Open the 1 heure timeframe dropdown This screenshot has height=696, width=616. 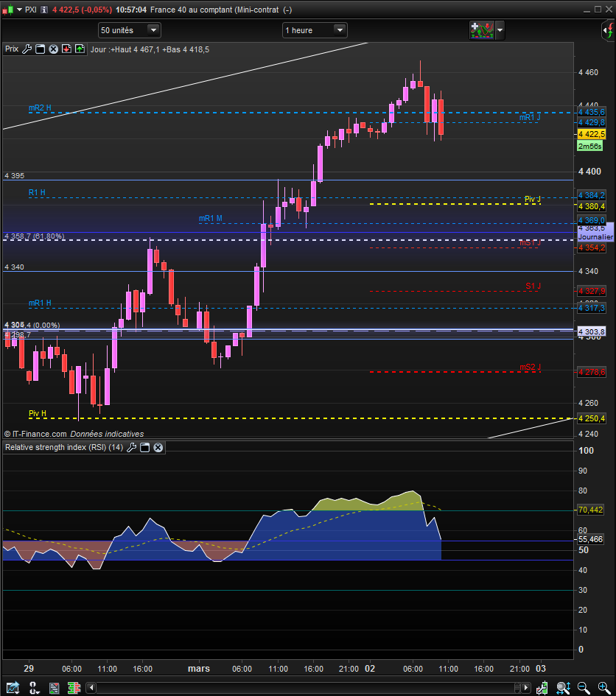click(315, 30)
